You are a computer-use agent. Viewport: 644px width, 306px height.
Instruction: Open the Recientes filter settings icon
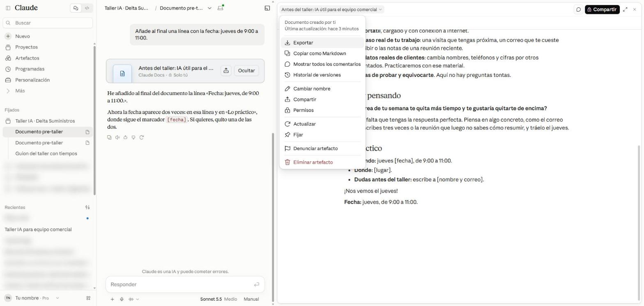[87, 207]
